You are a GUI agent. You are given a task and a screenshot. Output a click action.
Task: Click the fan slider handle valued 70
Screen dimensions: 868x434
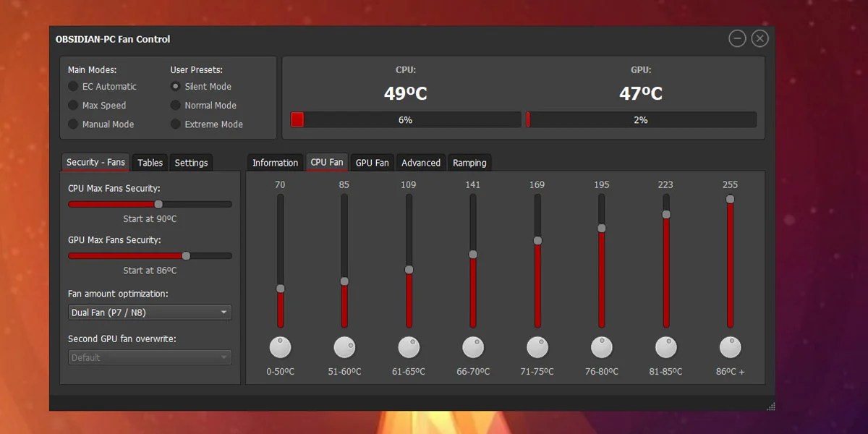(x=280, y=289)
